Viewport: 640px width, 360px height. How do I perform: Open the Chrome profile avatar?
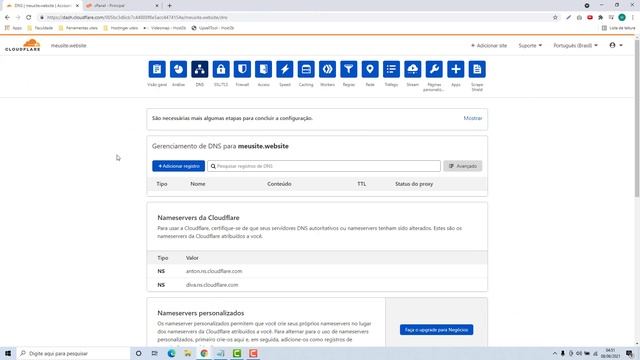[x=622, y=18]
